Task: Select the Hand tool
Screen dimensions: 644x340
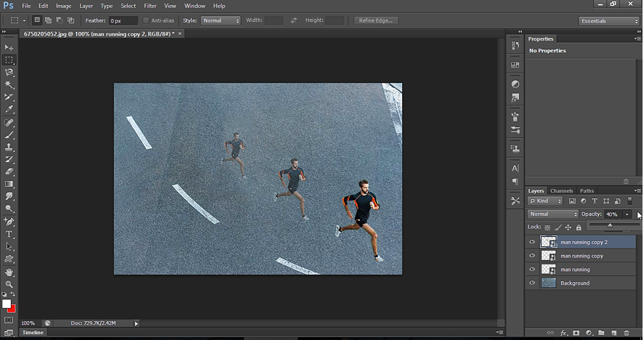Action: click(x=9, y=272)
